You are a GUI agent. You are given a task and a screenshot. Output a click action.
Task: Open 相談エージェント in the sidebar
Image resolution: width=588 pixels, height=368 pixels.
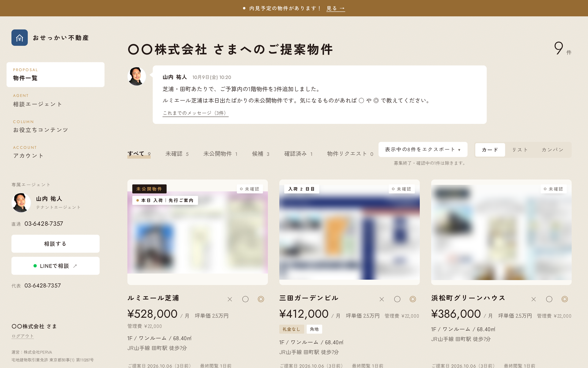pyautogui.click(x=55, y=101)
